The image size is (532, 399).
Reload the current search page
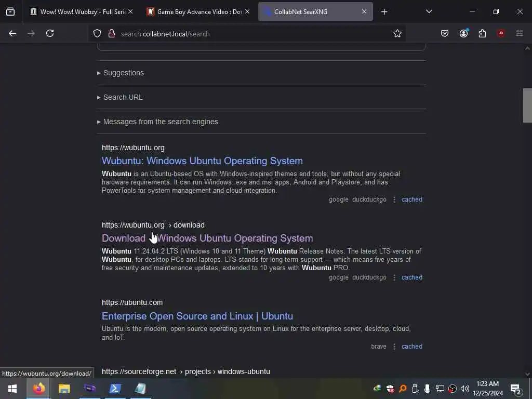coord(50,33)
